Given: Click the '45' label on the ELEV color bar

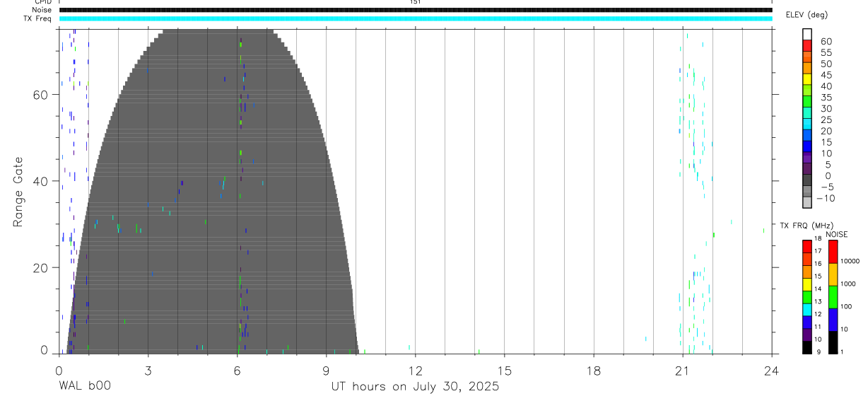Looking at the screenshot, I should click(826, 75).
